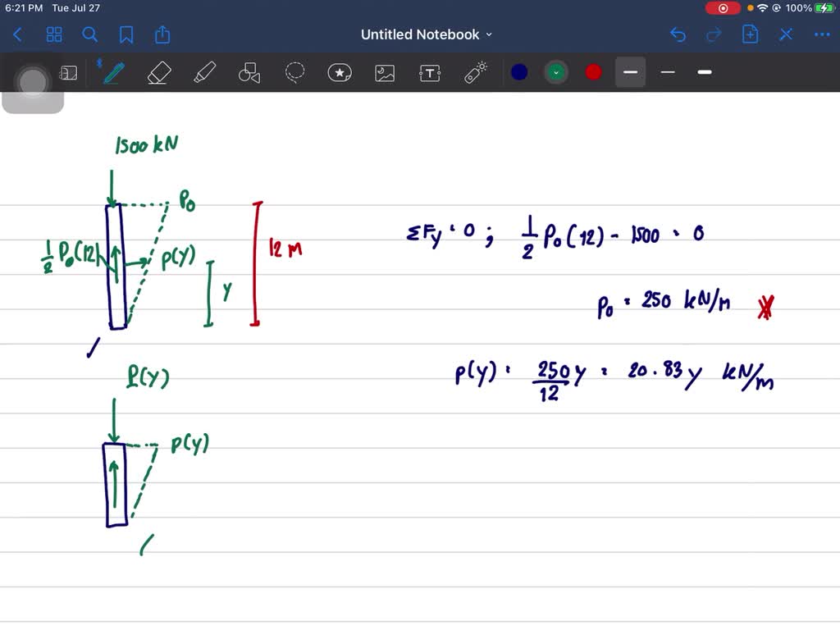The height and width of the screenshot is (630, 840).
Task: Select the Pen tool
Action: point(112,72)
